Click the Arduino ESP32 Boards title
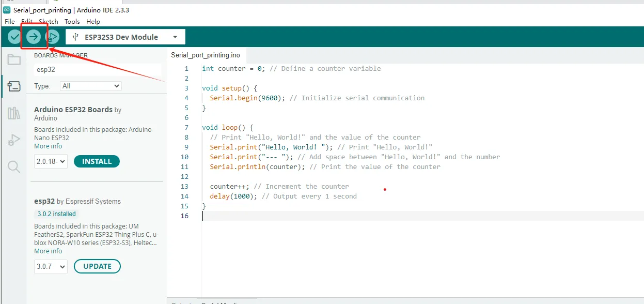This screenshot has width=644, height=304. [73, 110]
